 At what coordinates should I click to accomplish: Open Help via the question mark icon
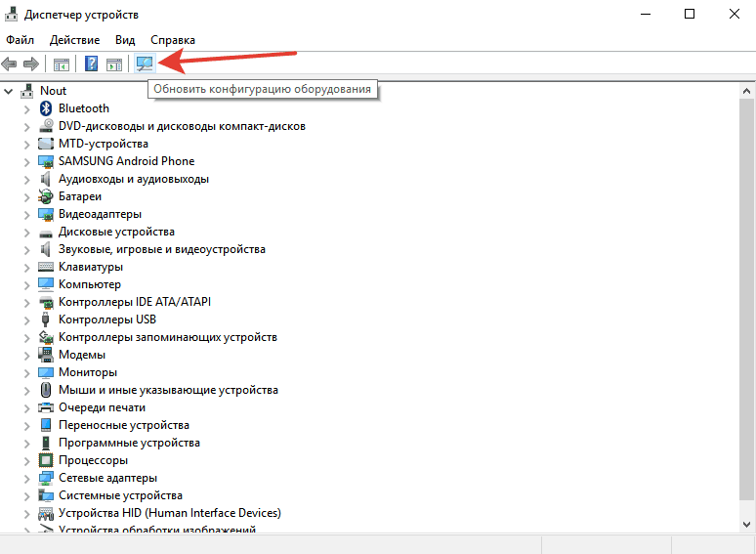91,64
